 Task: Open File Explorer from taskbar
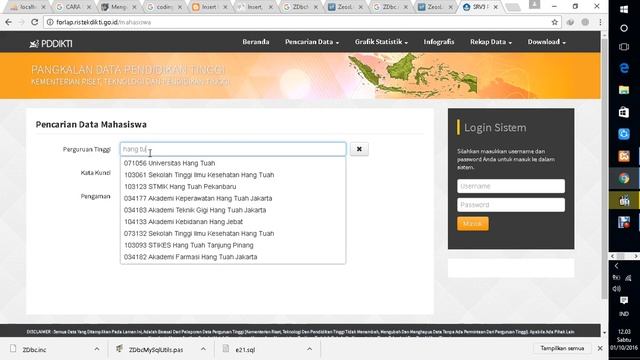[x=624, y=90]
